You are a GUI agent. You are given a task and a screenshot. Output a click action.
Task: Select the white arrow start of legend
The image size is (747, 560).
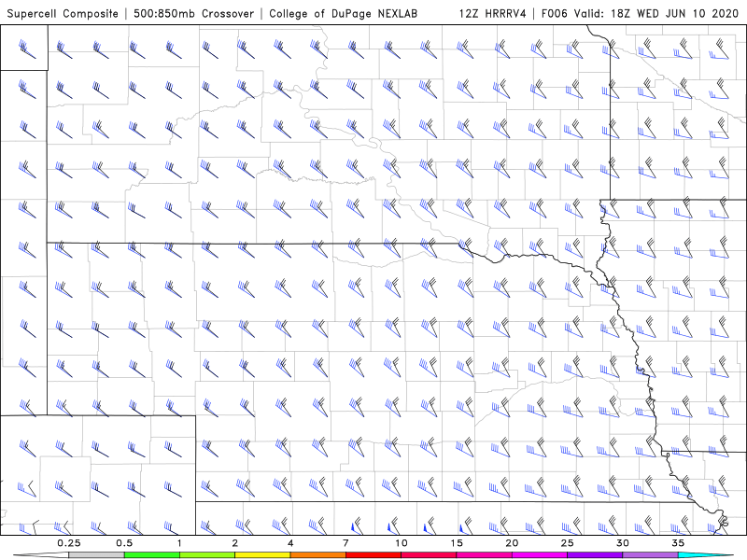(41, 555)
